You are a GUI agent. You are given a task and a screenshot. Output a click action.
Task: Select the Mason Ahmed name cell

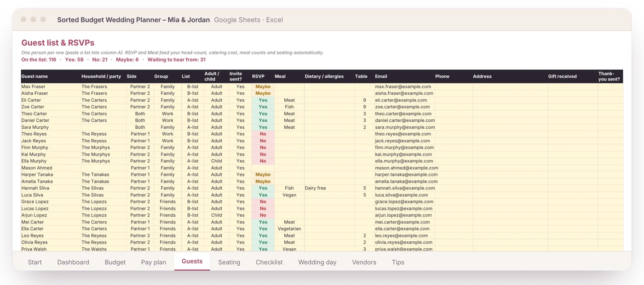(x=51, y=168)
